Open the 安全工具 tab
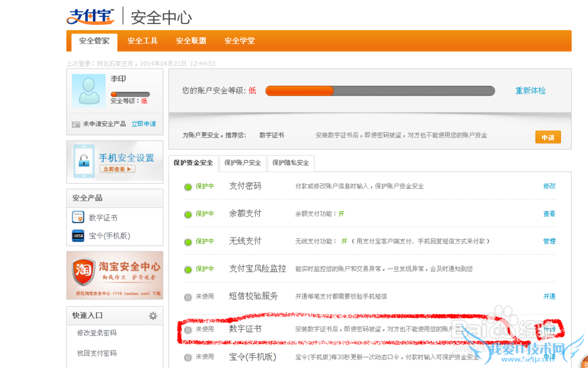This screenshot has width=588, height=368. (x=142, y=41)
